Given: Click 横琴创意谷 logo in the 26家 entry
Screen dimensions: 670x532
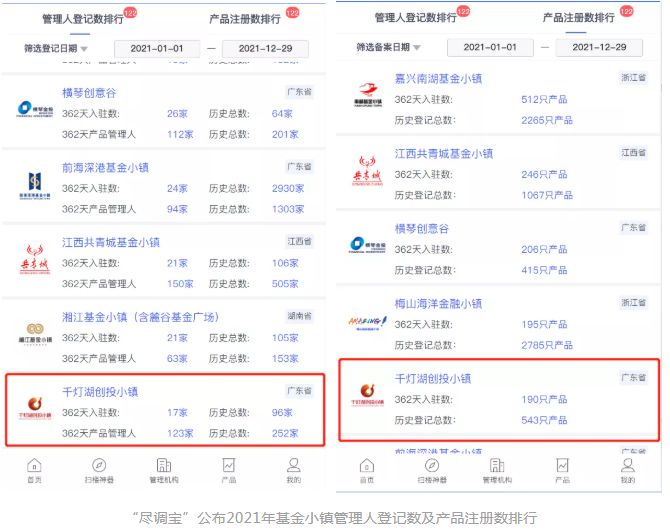Looking at the screenshot, I should click(x=35, y=109).
